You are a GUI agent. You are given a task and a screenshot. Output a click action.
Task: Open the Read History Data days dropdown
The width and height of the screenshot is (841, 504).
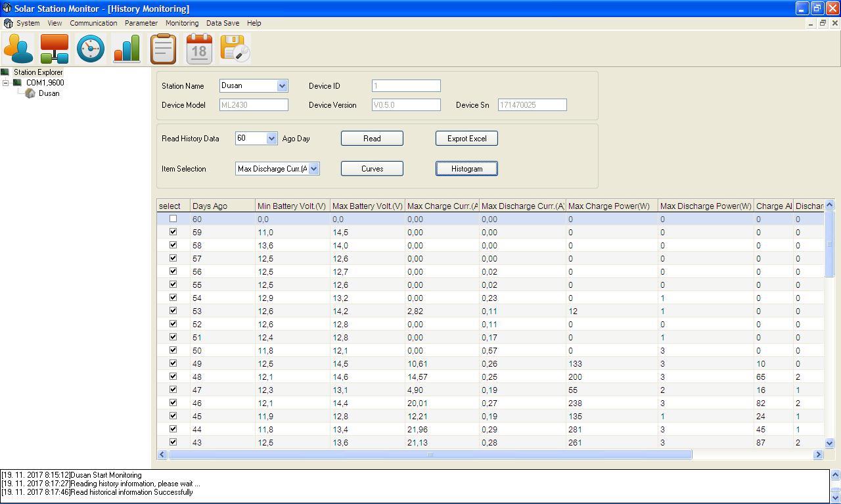pyautogui.click(x=272, y=139)
